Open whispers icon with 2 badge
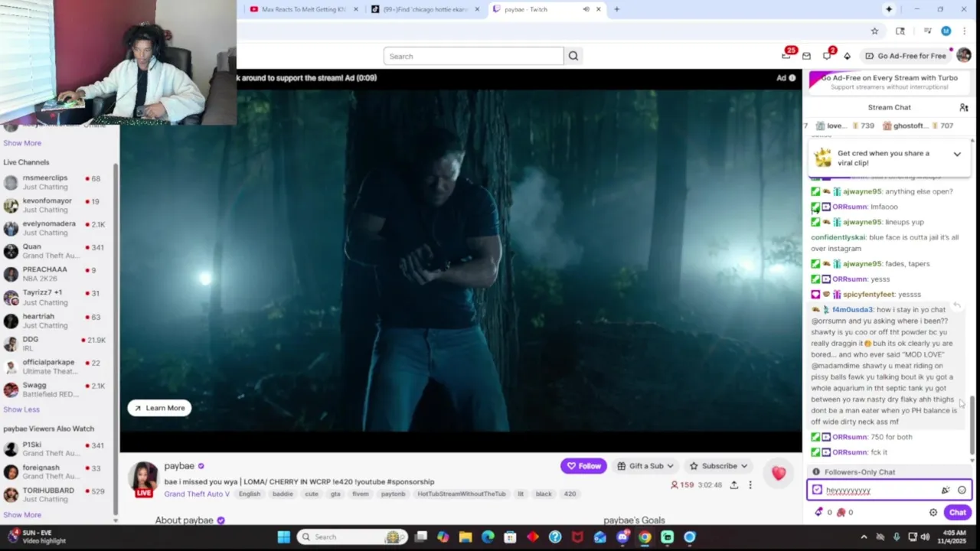This screenshot has width=980, height=551. click(x=827, y=55)
